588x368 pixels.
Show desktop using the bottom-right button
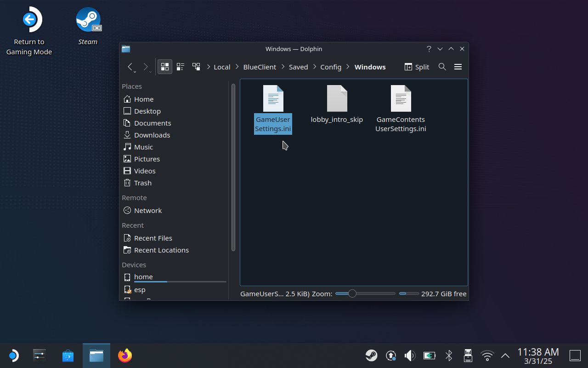click(575, 355)
